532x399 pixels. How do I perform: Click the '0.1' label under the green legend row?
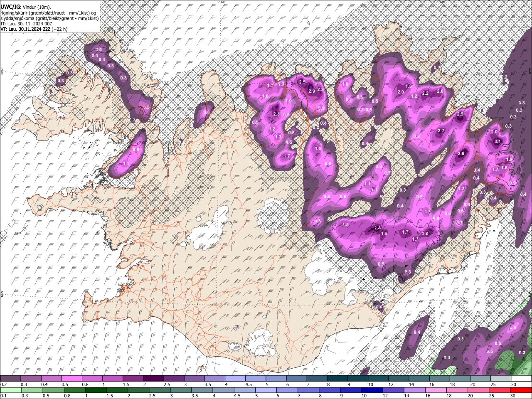coord(3,396)
